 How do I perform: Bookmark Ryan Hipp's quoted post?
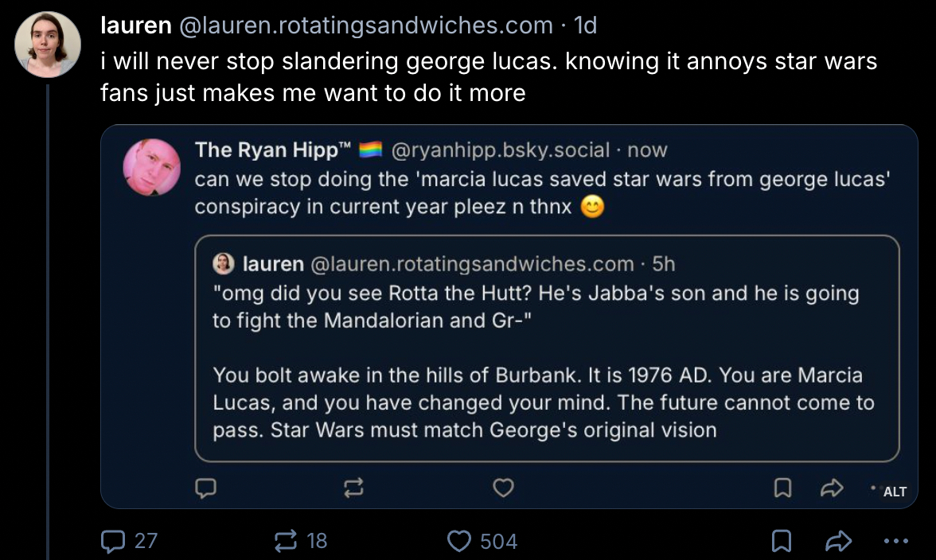pyautogui.click(x=783, y=488)
